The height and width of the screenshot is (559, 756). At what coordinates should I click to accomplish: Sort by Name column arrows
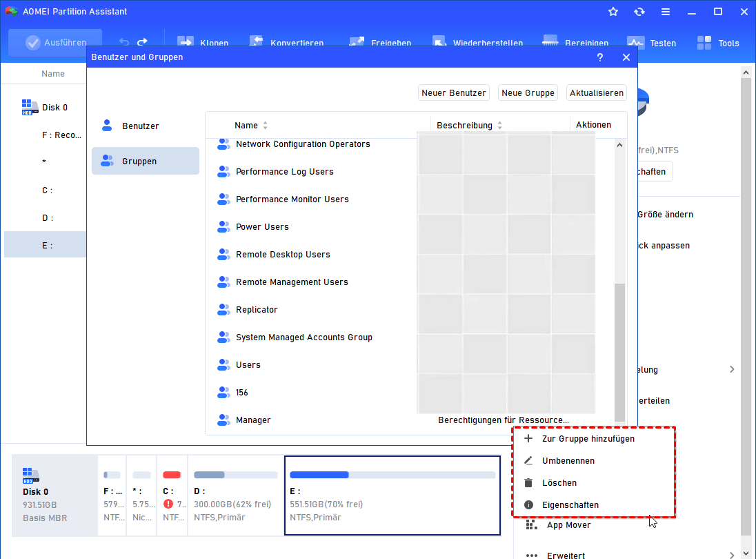pos(265,126)
